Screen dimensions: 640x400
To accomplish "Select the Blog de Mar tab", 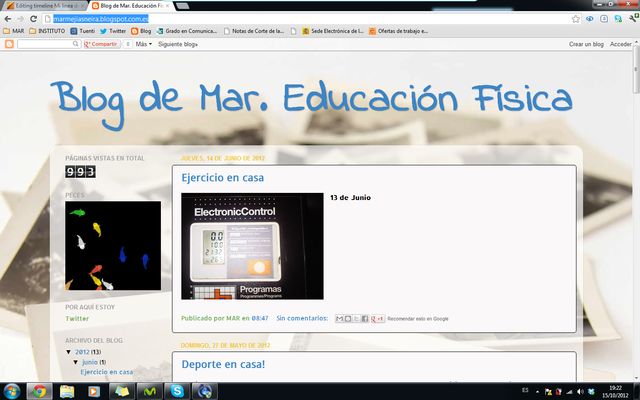I will [x=131, y=6].
